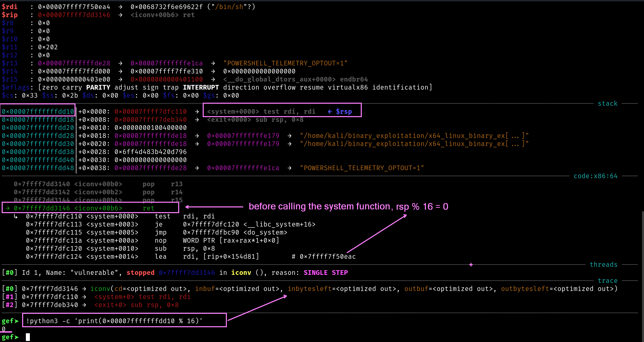Click the SINGLE STEP reason text

(326, 273)
